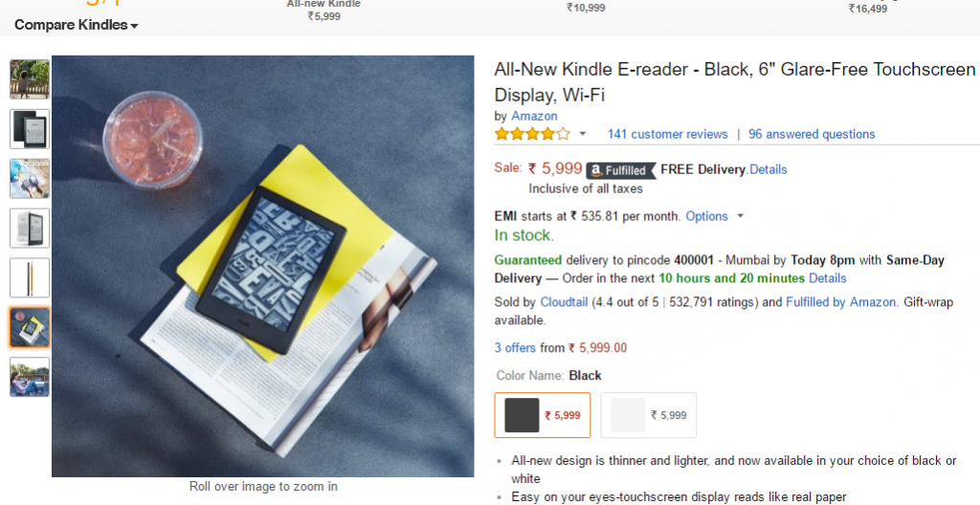Image resolution: width=980 pixels, height=505 pixels.
Task: Expand the EMI Options dropdown
Action: click(x=714, y=216)
